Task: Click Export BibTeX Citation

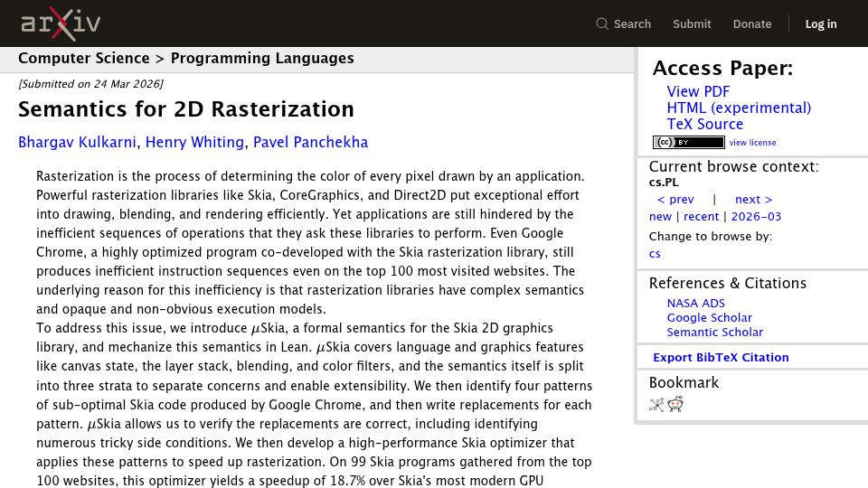Action: 721,358
